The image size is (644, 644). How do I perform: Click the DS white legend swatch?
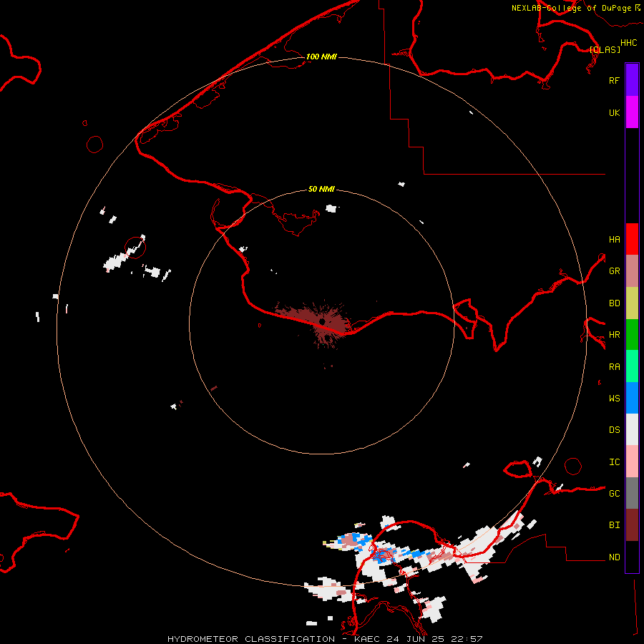[x=632, y=429]
